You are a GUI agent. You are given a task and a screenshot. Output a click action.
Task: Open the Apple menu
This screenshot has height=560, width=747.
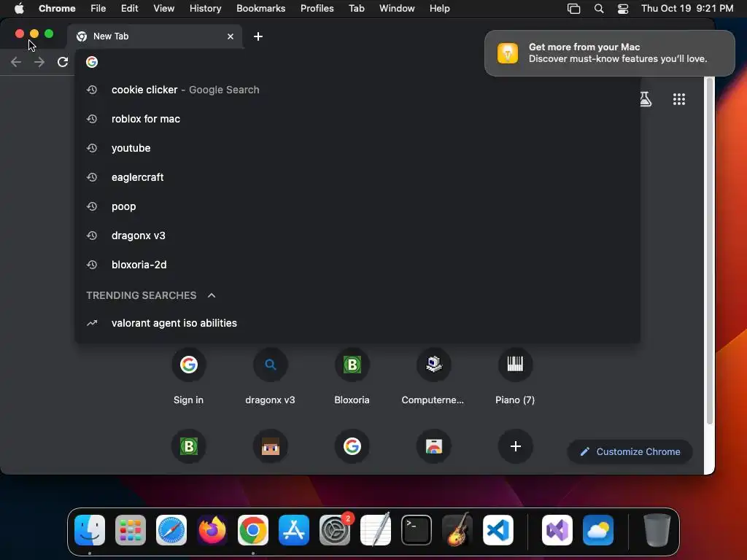pos(19,8)
